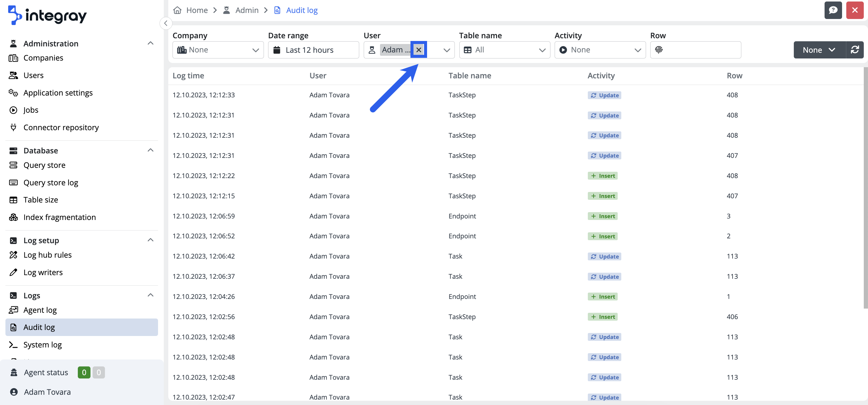Go to Query store log
Screen dimensions: 868x405
[51, 183]
